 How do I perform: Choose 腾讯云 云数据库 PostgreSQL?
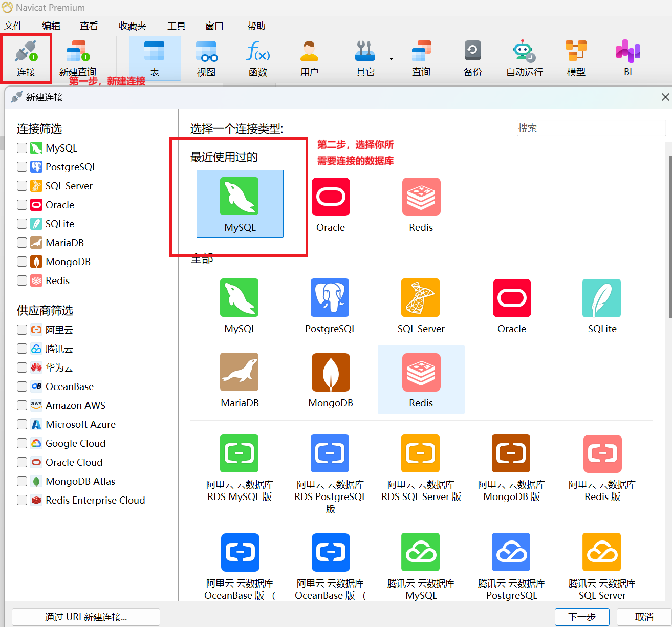point(512,566)
